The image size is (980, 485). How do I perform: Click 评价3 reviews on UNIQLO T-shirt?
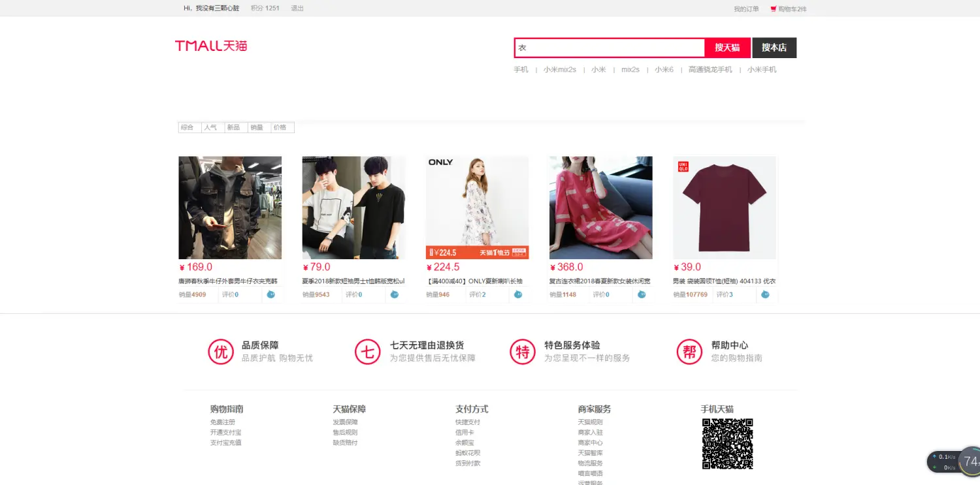[725, 294]
